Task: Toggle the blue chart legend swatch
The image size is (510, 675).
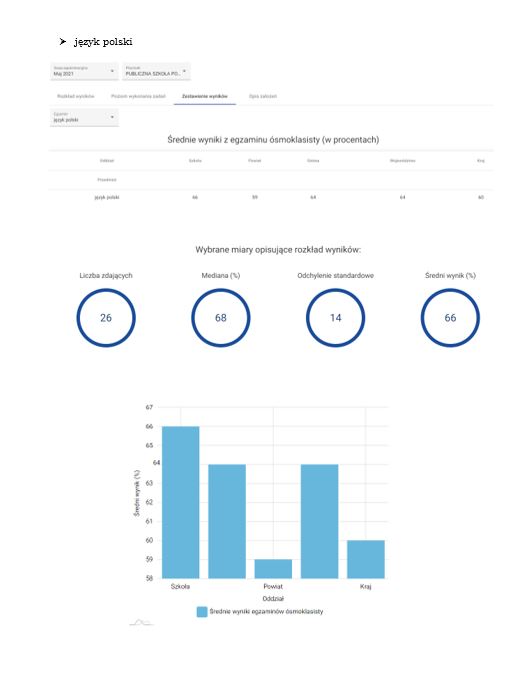Action: (x=202, y=612)
